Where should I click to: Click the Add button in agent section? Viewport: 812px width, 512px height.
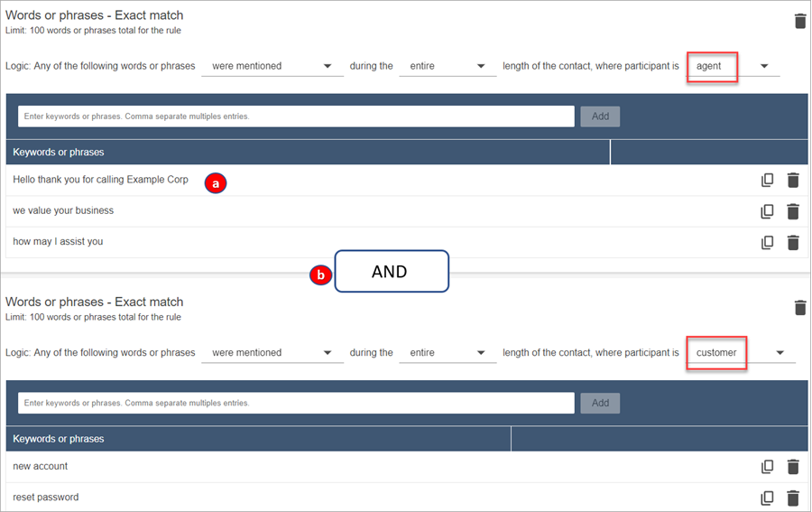(x=600, y=116)
